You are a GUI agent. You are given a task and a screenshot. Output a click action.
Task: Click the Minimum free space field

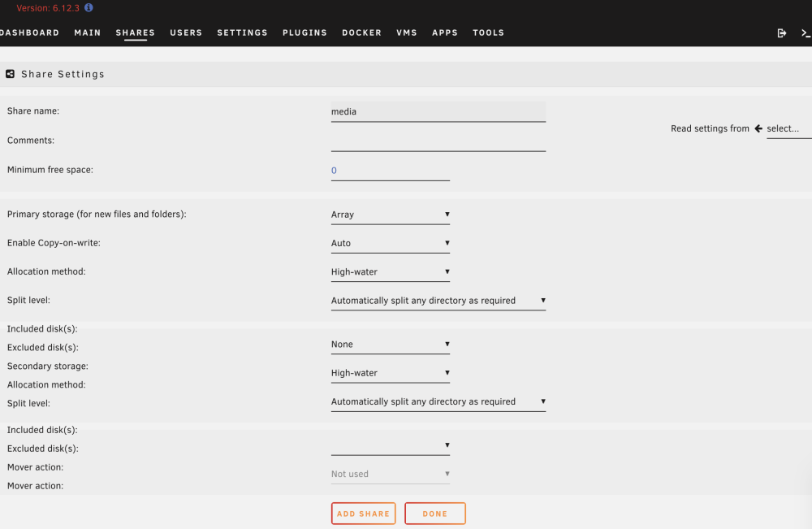pos(390,171)
